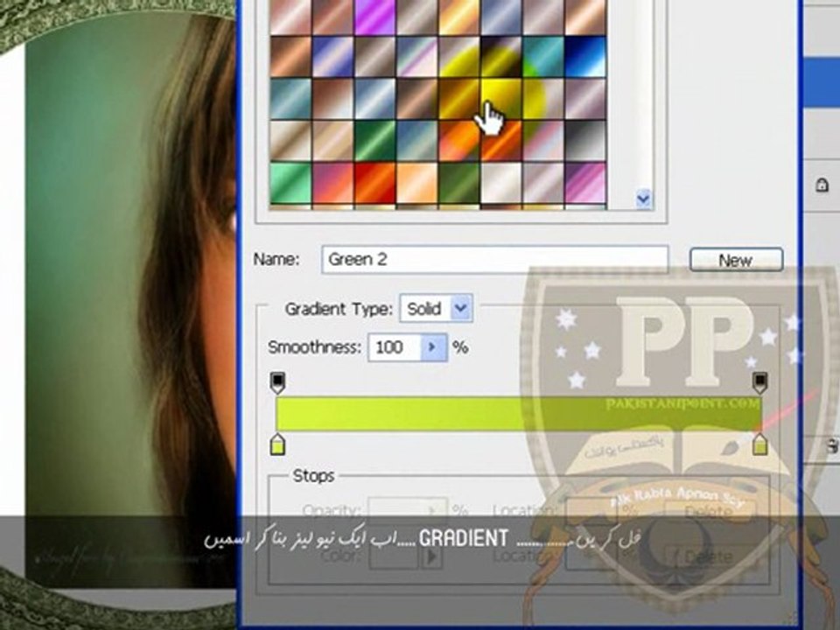Click the yellow-green gradient preview bar
840x630 pixels.
(x=518, y=414)
